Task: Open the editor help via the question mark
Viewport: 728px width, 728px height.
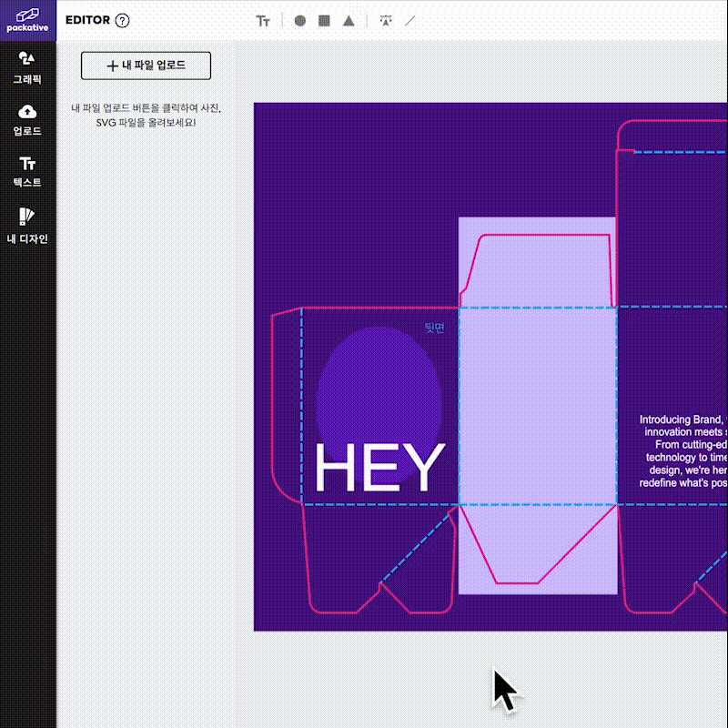Action: coord(122,20)
